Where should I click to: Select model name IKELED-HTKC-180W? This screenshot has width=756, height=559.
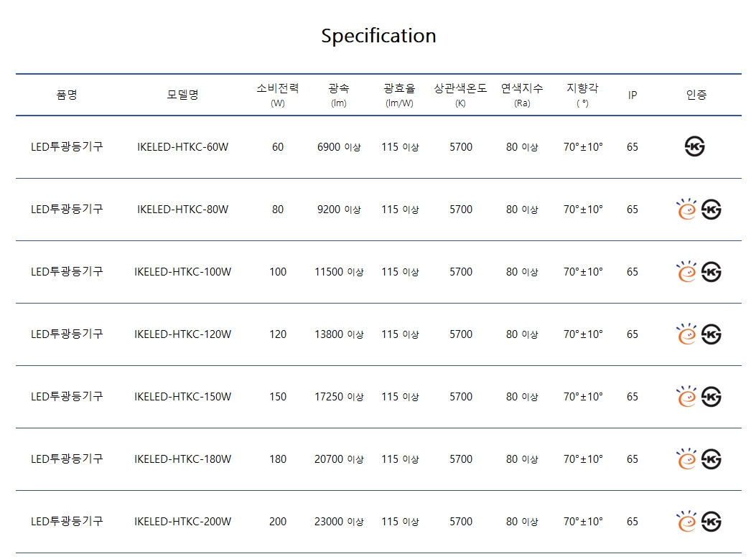click(183, 459)
